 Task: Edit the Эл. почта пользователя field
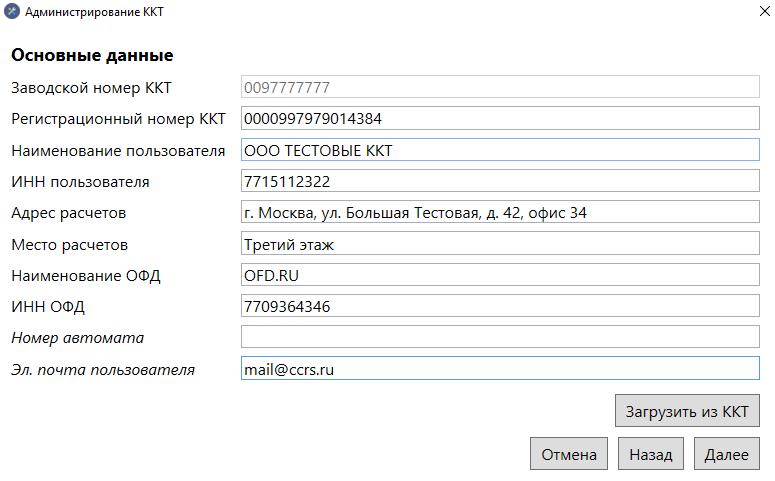coord(500,368)
